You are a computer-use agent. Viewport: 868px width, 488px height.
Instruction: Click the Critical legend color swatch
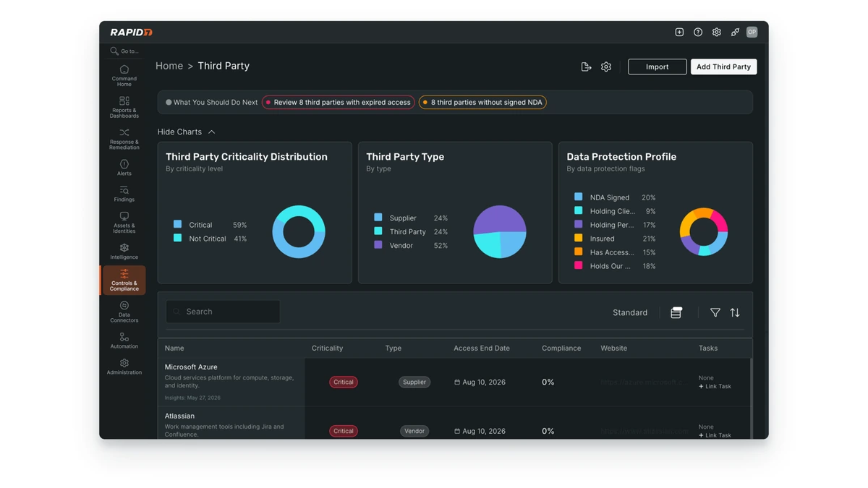tap(177, 224)
